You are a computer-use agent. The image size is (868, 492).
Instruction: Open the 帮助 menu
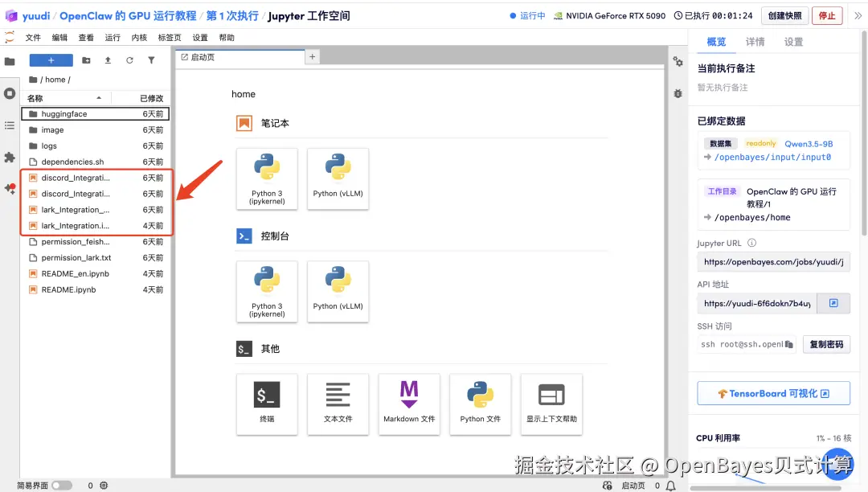227,38
